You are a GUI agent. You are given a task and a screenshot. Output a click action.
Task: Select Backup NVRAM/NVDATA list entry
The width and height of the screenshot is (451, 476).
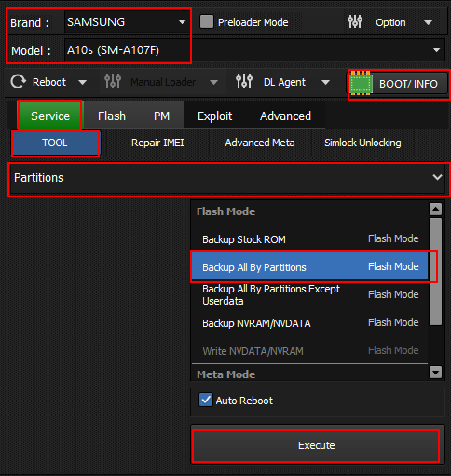point(309,323)
